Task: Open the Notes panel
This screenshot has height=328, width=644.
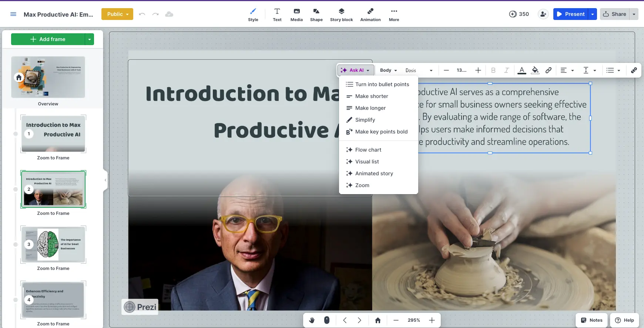Action: pos(592,320)
